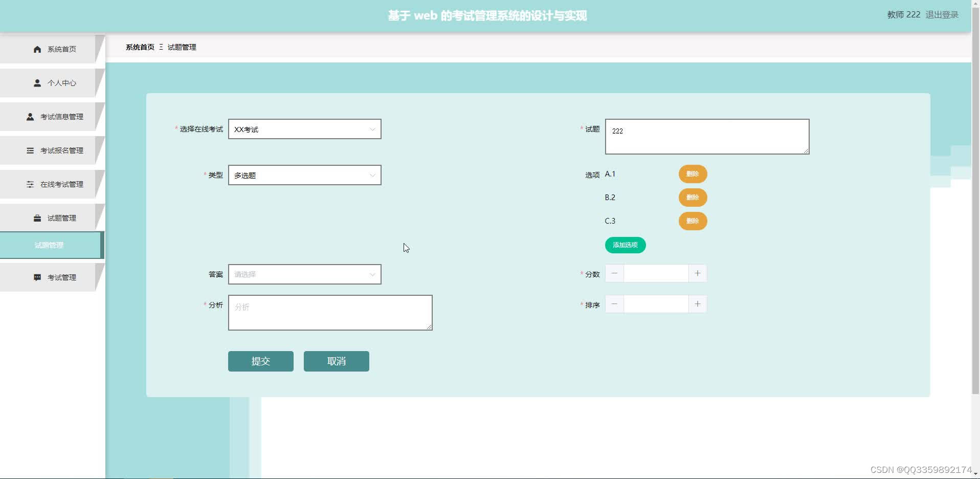Open the 答案 dropdown with 请选择 placeholder
Viewport: 980px width, 479px height.
coord(304,274)
